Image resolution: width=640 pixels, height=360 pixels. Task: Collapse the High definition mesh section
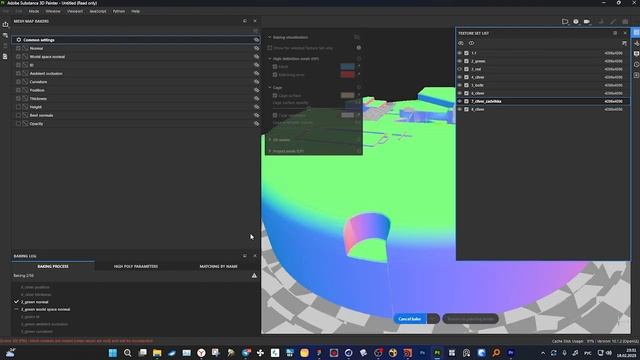pyautogui.click(x=269, y=59)
